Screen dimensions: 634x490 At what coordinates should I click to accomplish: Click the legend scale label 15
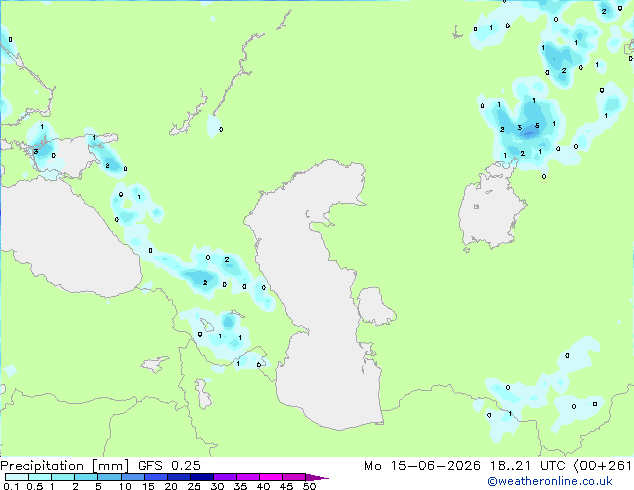pos(148,486)
